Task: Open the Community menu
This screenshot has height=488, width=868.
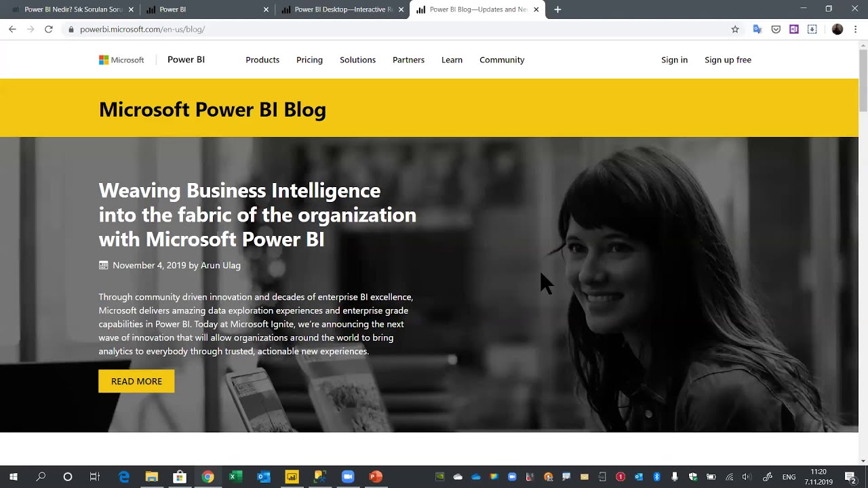Action: tap(502, 60)
